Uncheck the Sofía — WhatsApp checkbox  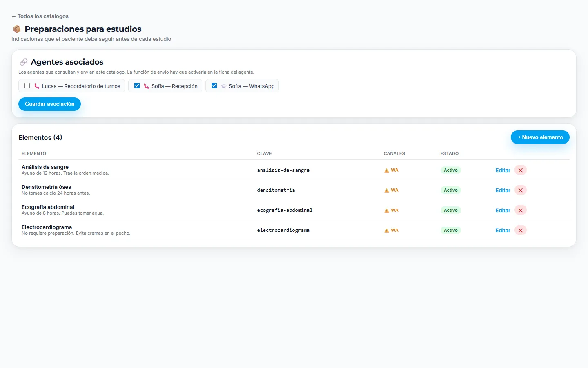click(214, 85)
